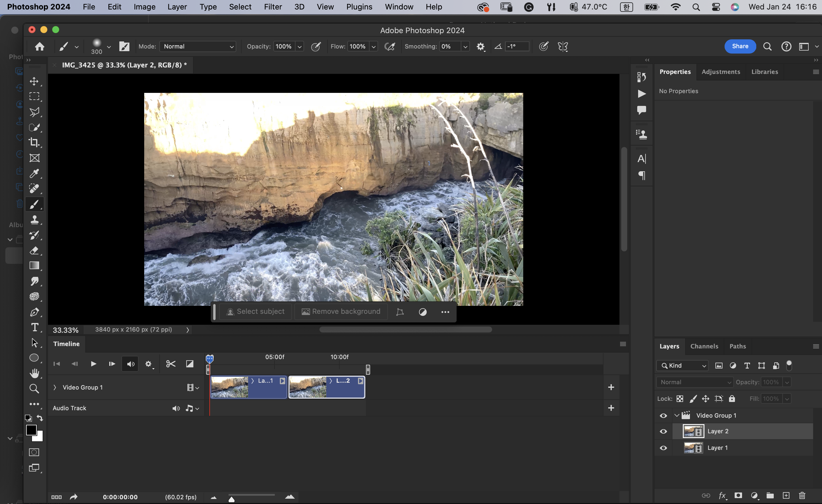Image resolution: width=822 pixels, height=504 pixels.
Task: Click the Share button
Action: [x=740, y=46]
